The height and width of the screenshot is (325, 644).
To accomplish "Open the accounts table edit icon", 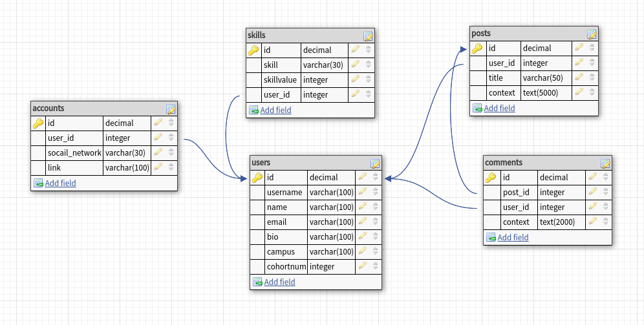I will tap(171, 109).
